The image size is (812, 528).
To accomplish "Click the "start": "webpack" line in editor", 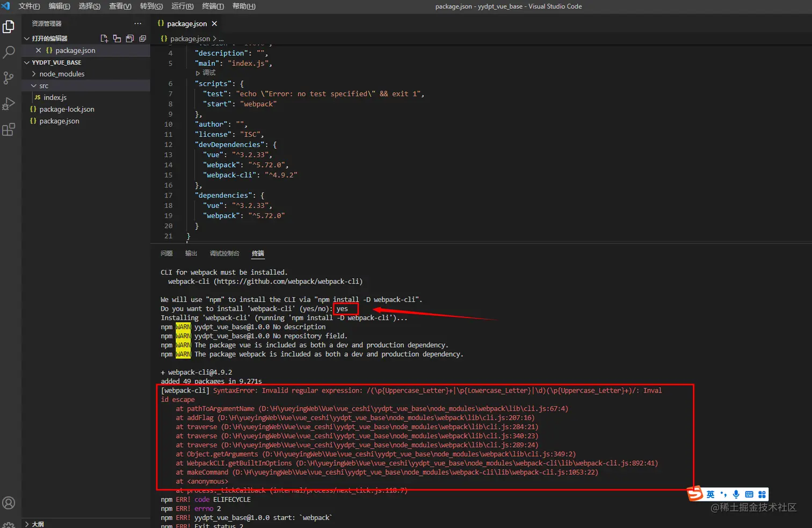I will pos(240,104).
